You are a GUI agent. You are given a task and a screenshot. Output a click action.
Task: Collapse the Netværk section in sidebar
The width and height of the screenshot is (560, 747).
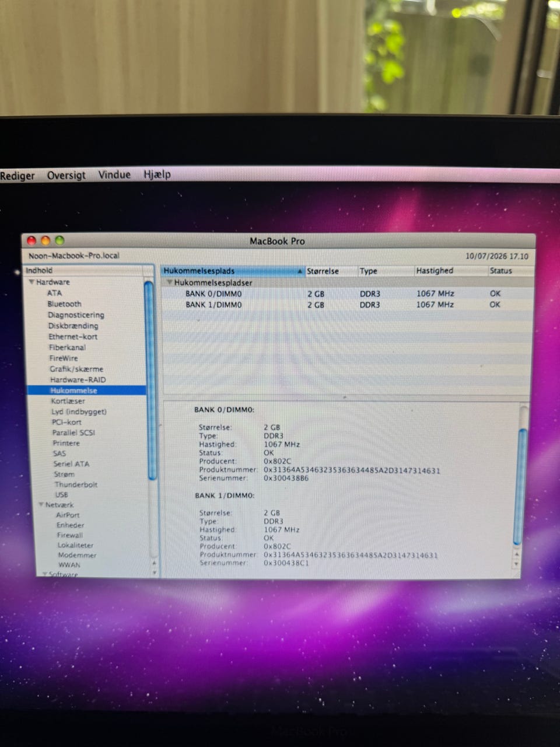[41, 505]
